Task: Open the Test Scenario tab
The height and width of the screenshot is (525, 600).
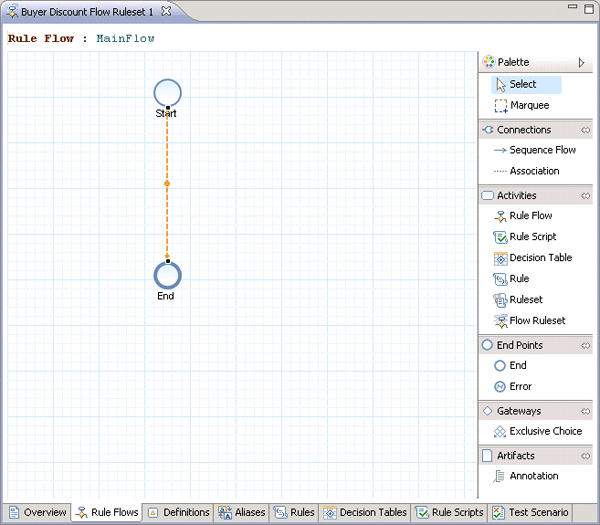Action: tap(530, 513)
